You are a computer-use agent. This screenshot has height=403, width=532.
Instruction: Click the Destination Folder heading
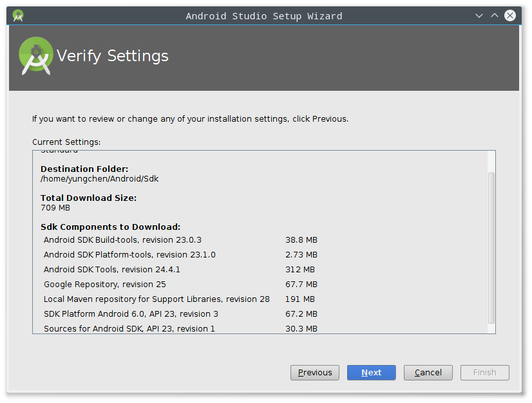point(84,169)
